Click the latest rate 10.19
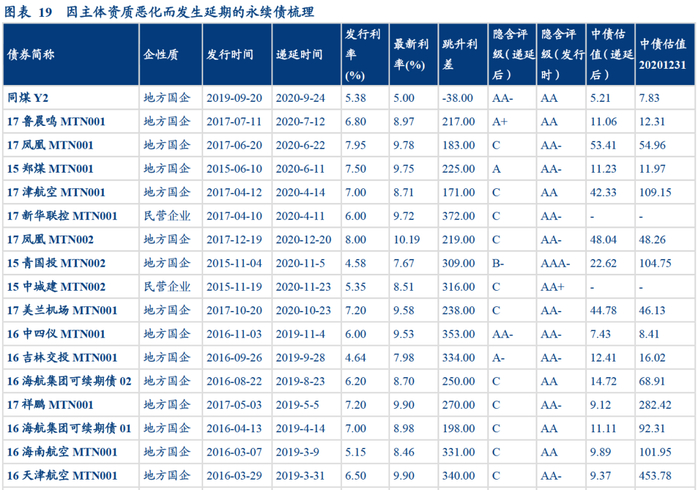Screen dimensions: 700x490 pos(407,240)
